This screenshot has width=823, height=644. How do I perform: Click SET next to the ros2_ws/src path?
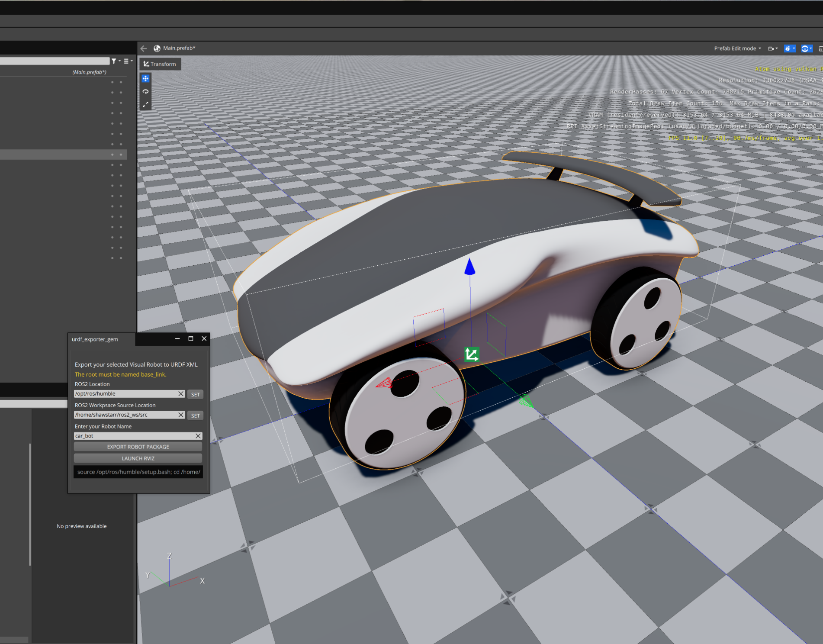click(196, 415)
